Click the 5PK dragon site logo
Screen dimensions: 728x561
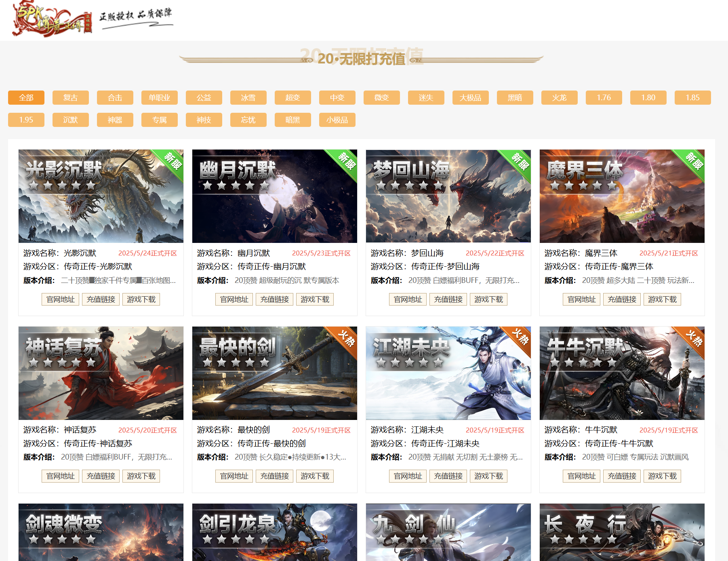pos(53,19)
